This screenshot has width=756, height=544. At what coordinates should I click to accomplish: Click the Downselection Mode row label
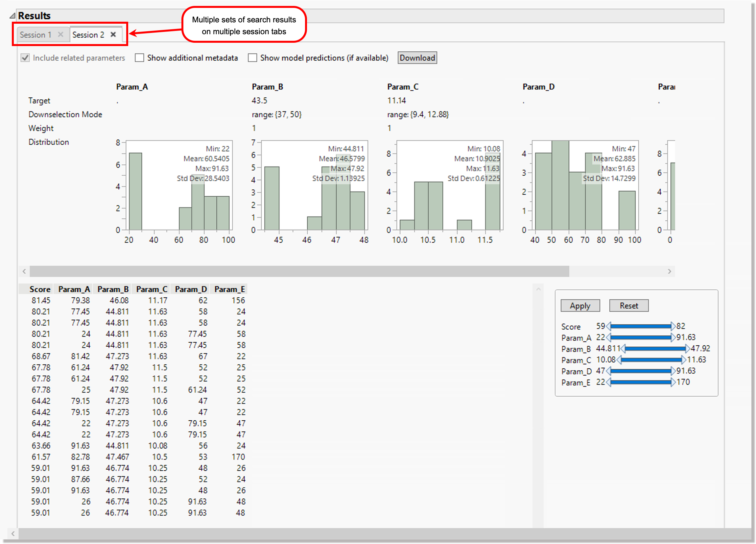[x=65, y=114]
